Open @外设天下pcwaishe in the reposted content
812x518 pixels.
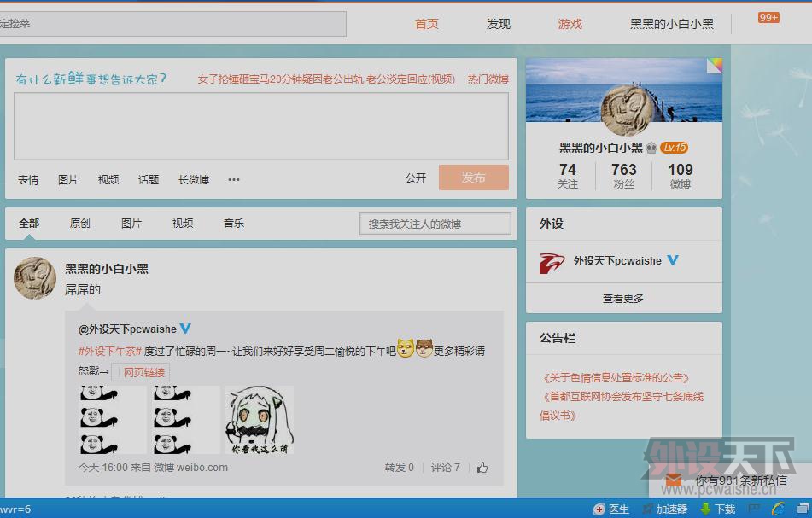(127, 329)
